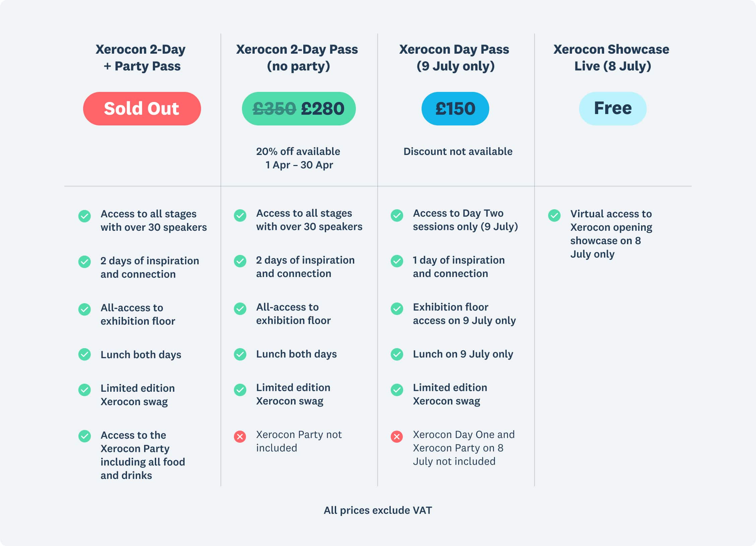This screenshot has width=756, height=546.
Task: Click the struck-through £350 original price
Action: point(274,109)
